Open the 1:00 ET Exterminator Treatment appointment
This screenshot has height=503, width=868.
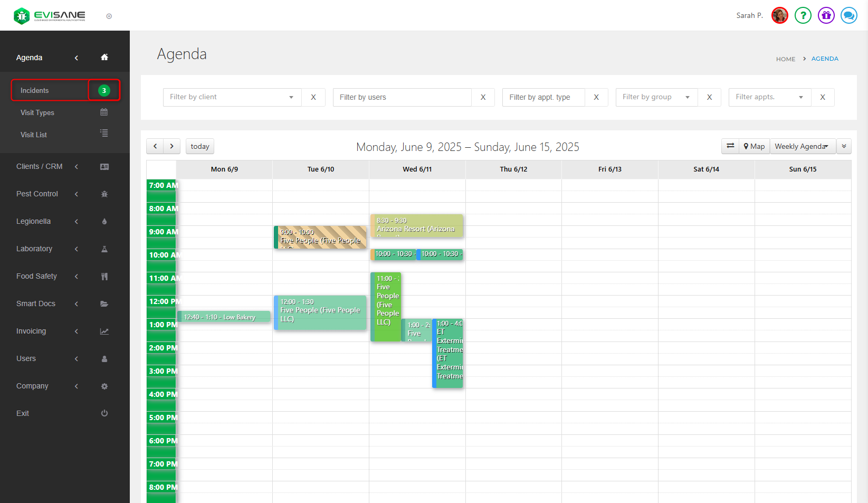pos(447,353)
